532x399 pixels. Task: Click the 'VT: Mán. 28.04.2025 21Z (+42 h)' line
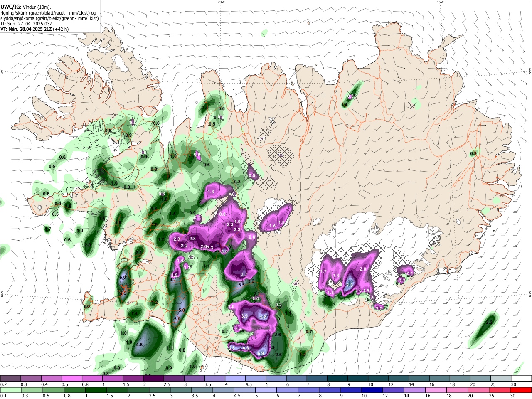click(34, 29)
